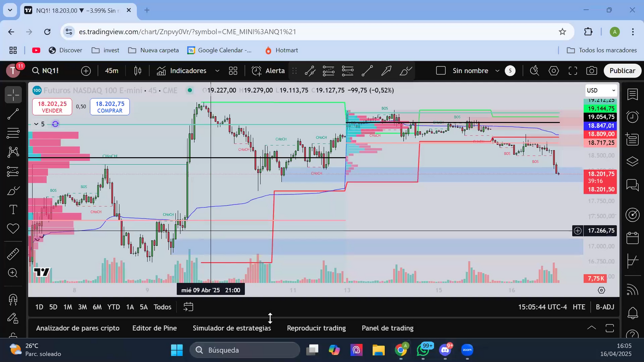The height and width of the screenshot is (362, 644).
Task: Bookmark this page with the star icon
Action: pyautogui.click(x=562, y=32)
